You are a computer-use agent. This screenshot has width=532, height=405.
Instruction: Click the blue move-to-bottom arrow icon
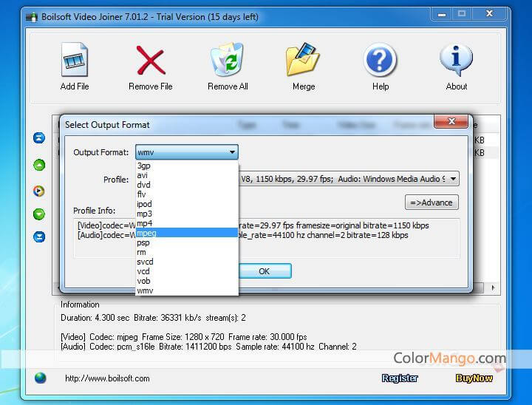[x=39, y=237]
